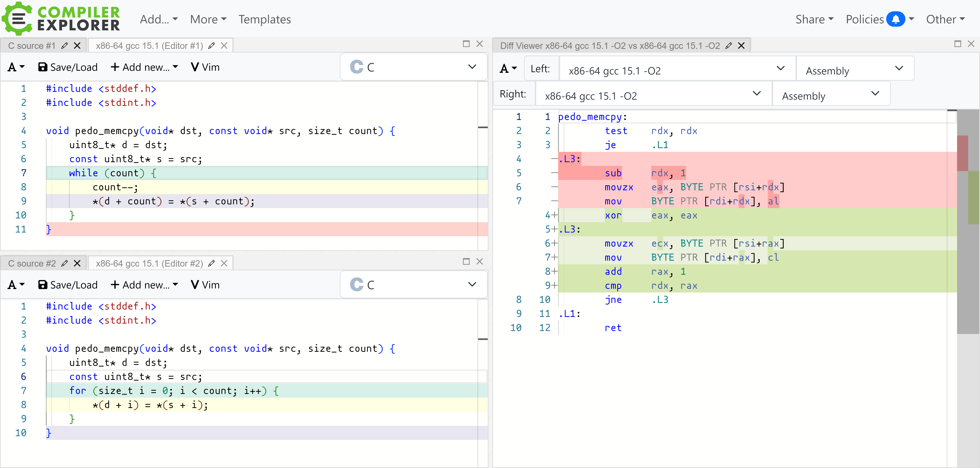Click 'count--;' line in source #1
The width and height of the screenshot is (980, 468).
[x=266, y=187]
